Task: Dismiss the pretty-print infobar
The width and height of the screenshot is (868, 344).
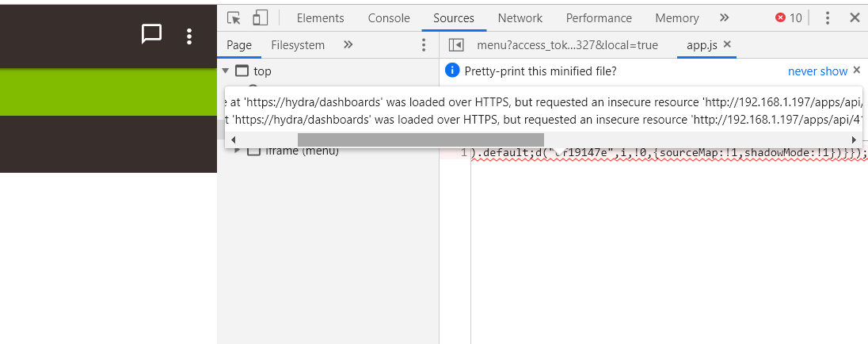Action: click(856, 71)
